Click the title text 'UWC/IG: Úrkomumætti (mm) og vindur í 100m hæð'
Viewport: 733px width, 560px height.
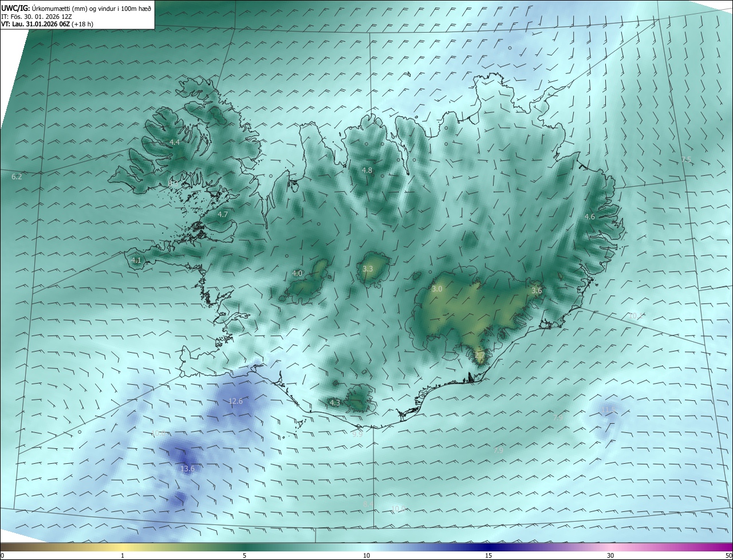click(x=77, y=7)
